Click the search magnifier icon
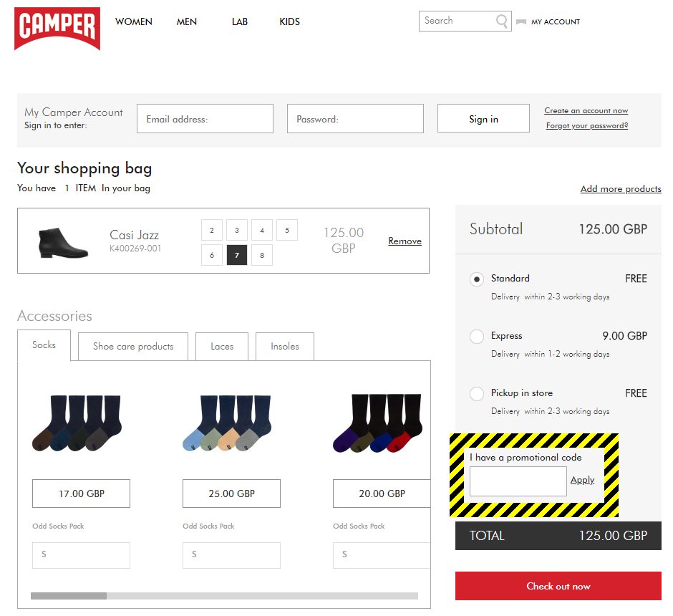 point(501,21)
